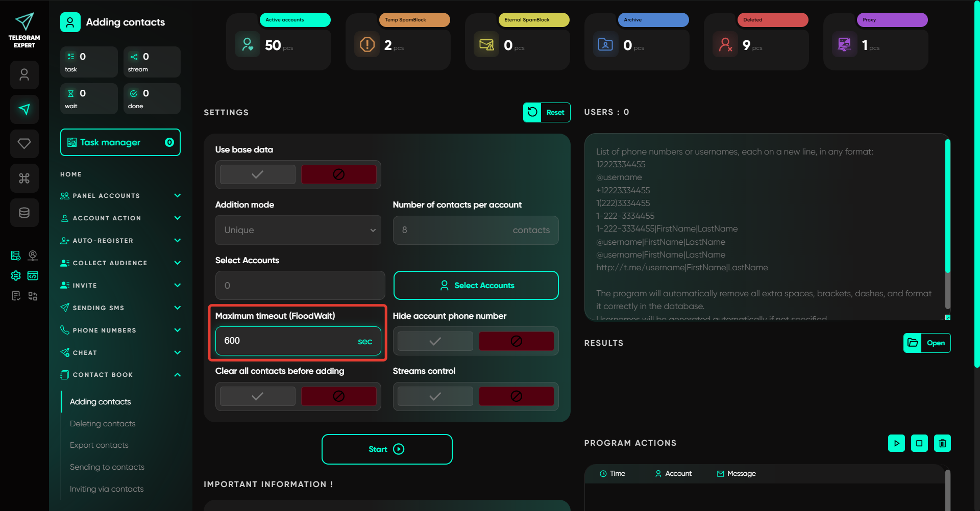Open the Addition mode dropdown
Image resolution: width=980 pixels, height=511 pixels.
298,230
